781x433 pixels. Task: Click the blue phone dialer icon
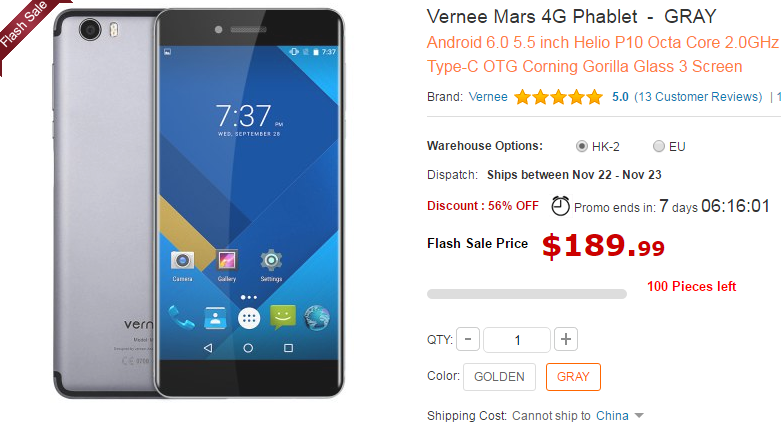181,318
